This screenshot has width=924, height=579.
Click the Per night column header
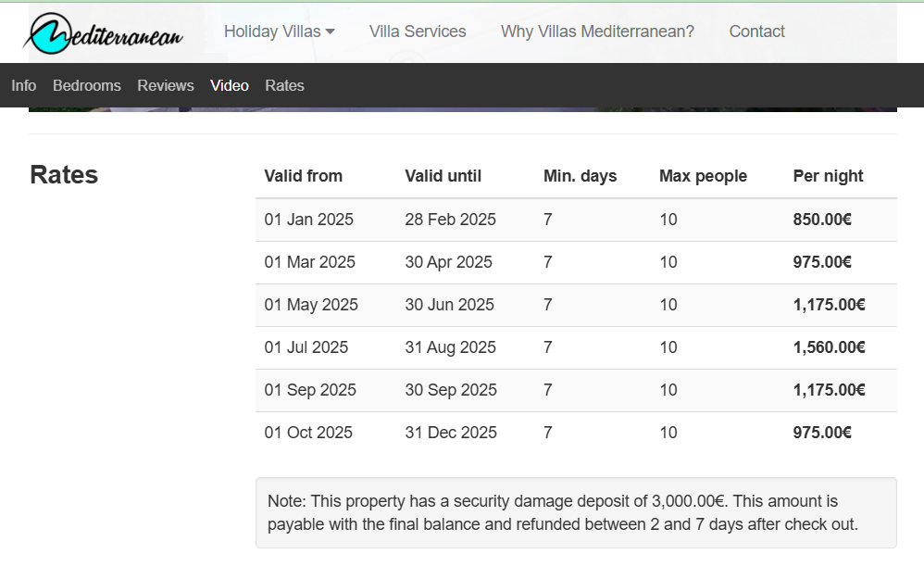[x=828, y=176]
